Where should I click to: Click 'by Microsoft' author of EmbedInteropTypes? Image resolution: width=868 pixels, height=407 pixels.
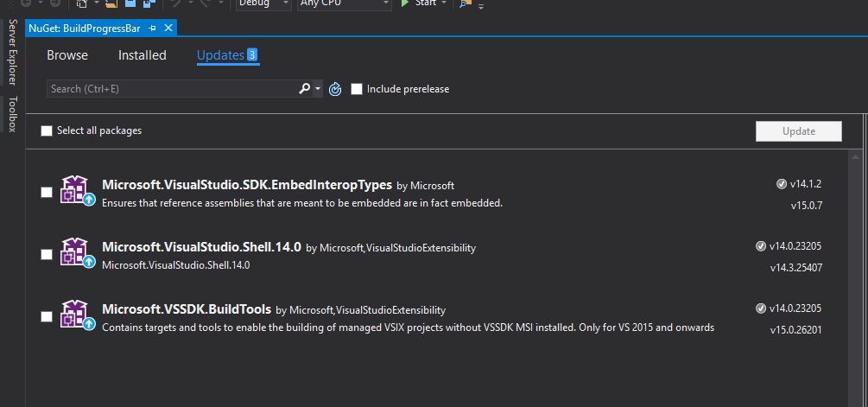tap(426, 186)
